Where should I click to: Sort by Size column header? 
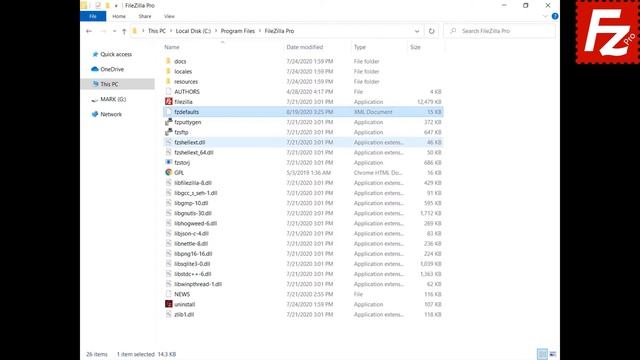[x=415, y=47]
